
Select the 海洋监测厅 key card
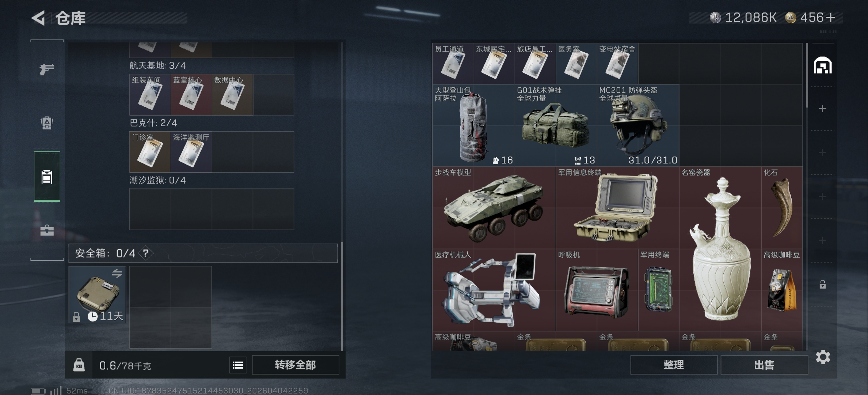(191, 152)
